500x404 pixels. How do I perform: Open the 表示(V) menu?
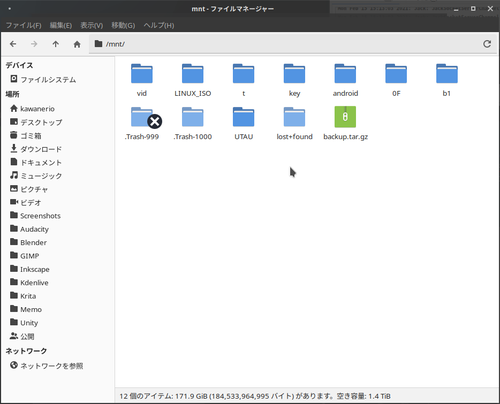point(92,25)
